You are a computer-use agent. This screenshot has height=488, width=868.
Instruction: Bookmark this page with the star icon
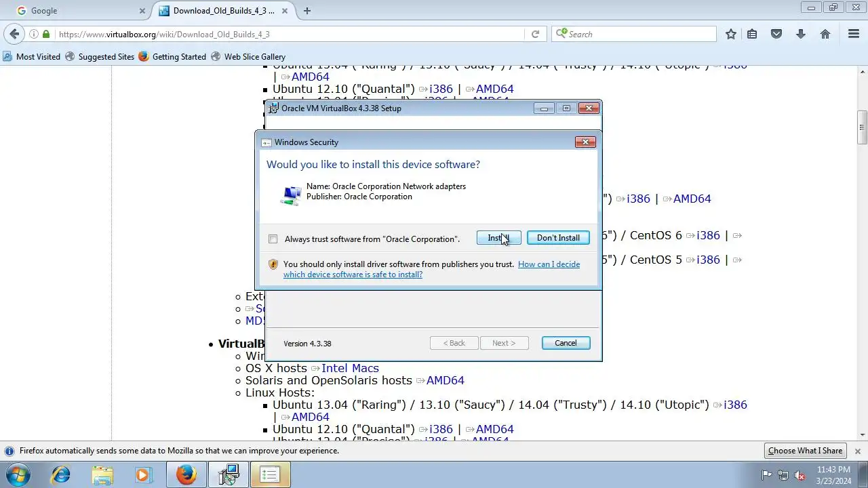[x=730, y=34]
